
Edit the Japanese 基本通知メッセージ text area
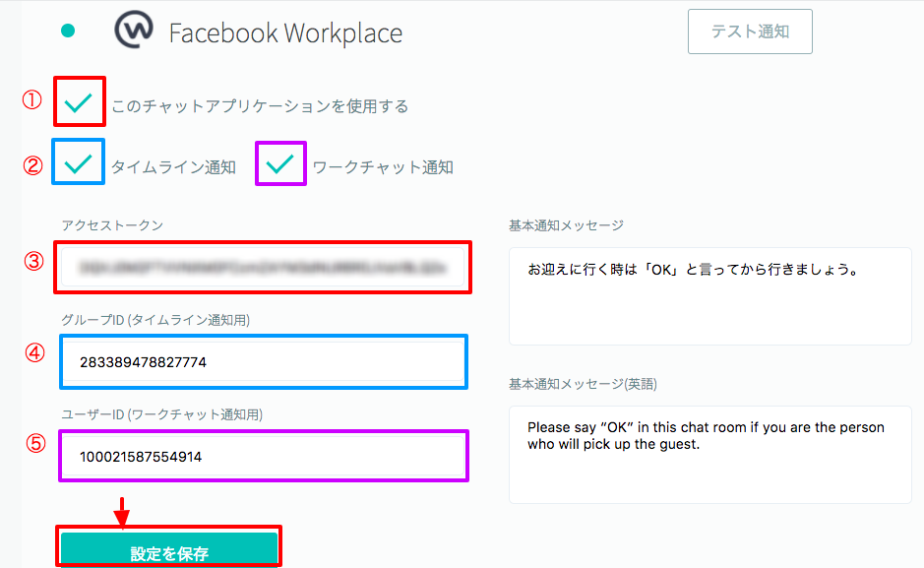709,295
